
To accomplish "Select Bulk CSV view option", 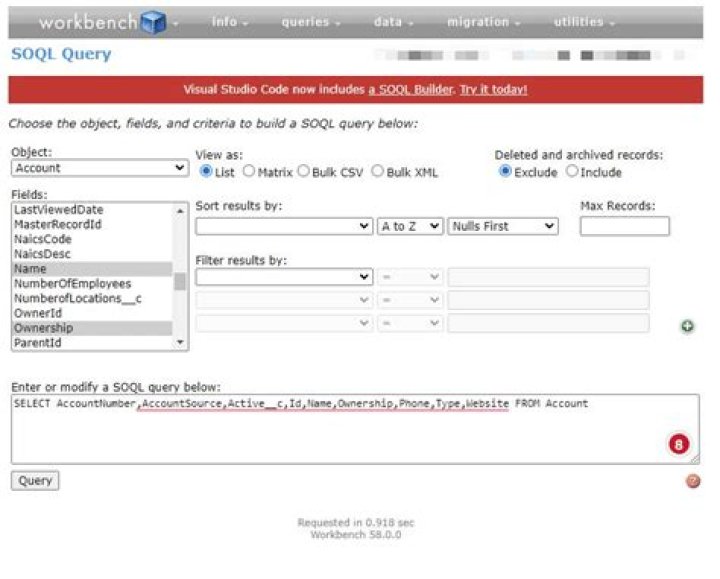I will (x=304, y=171).
